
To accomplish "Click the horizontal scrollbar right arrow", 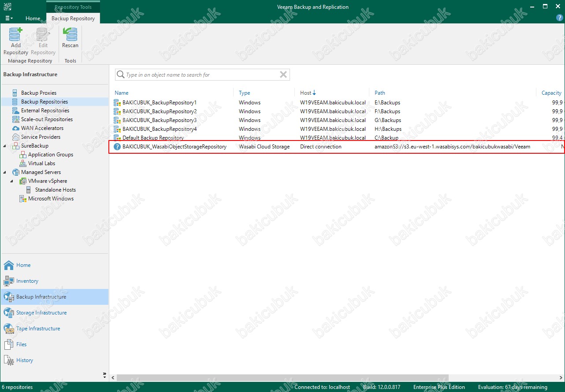I will point(561,378).
